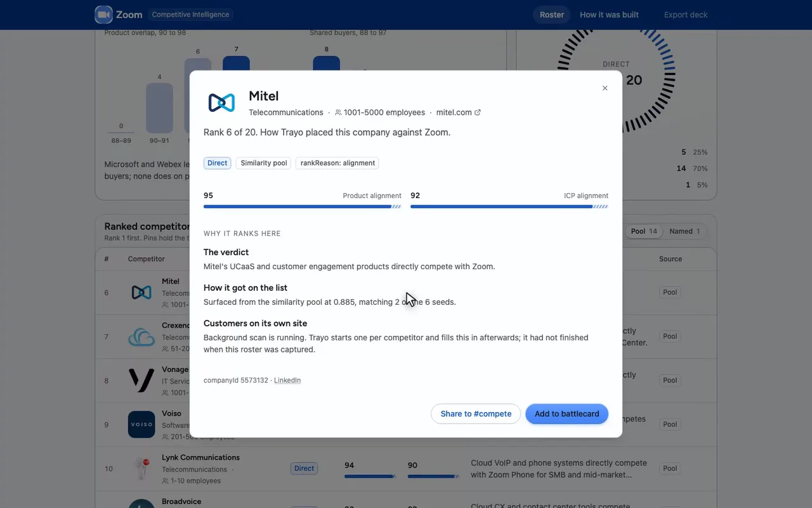Click the Vonage logo in table
The width and height of the screenshot is (812, 508).
tap(141, 380)
